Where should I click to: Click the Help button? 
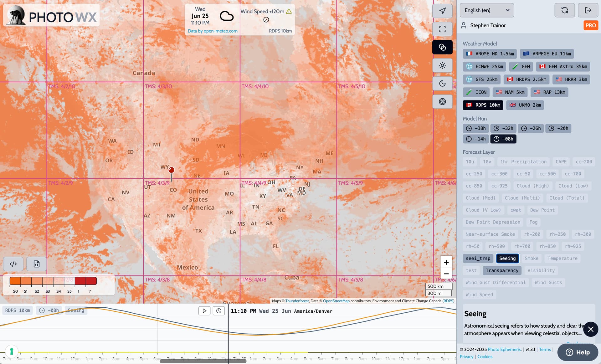point(578,352)
